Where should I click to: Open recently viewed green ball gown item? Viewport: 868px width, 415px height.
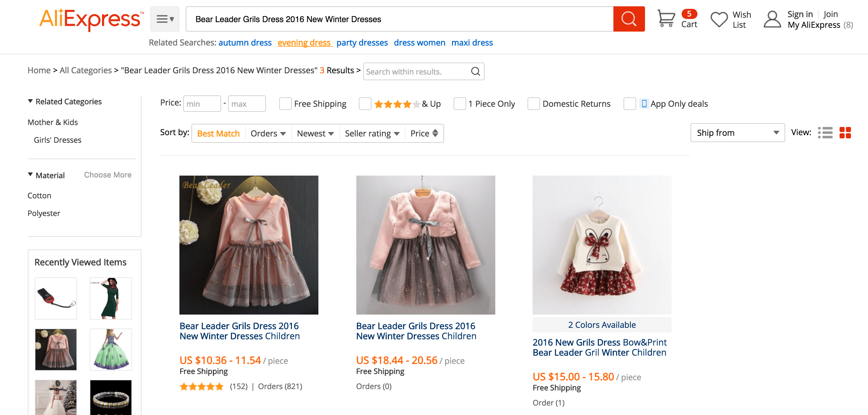tap(111, 350)
